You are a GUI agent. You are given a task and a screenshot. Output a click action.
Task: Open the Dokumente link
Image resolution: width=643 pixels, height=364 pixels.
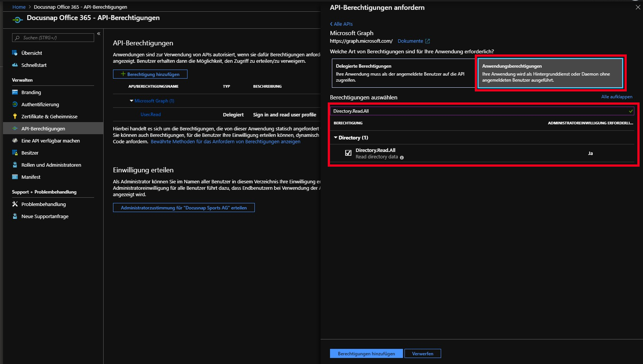click(x=410, y=41)
